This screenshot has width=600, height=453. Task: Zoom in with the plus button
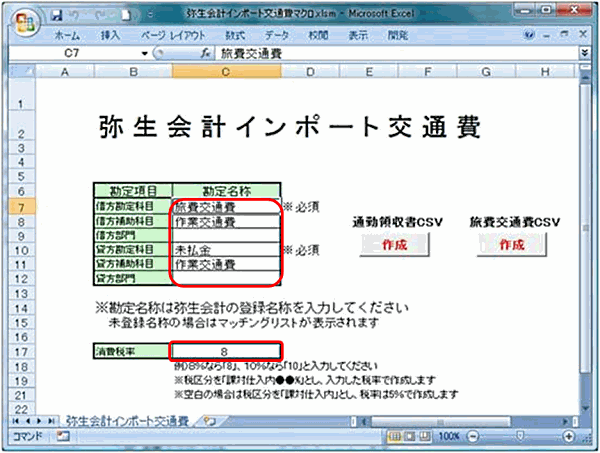click(x=569, y=436)
